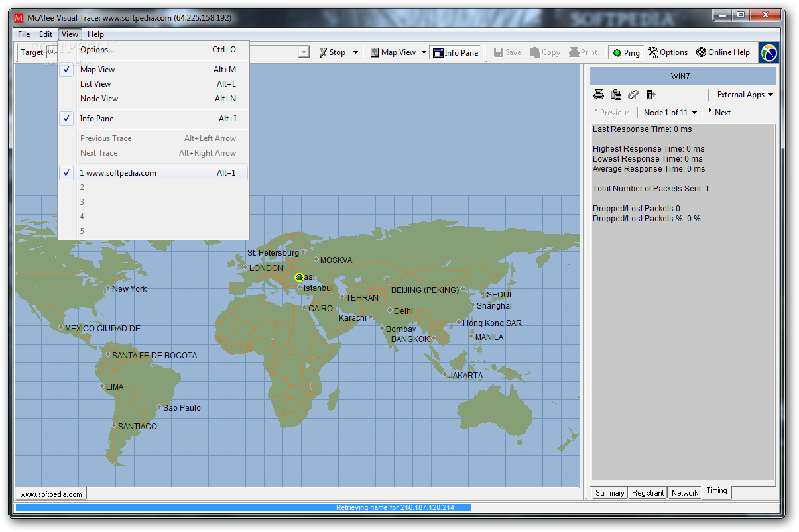The image size is (799, 532).
Task: Choose Options... in the View menu
Action: pos(153,50)
